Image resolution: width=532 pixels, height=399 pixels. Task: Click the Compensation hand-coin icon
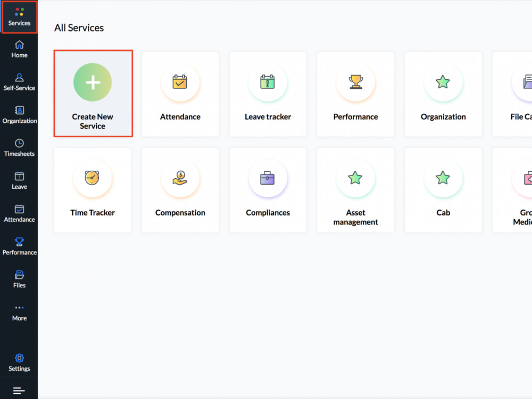coord(180,178)
